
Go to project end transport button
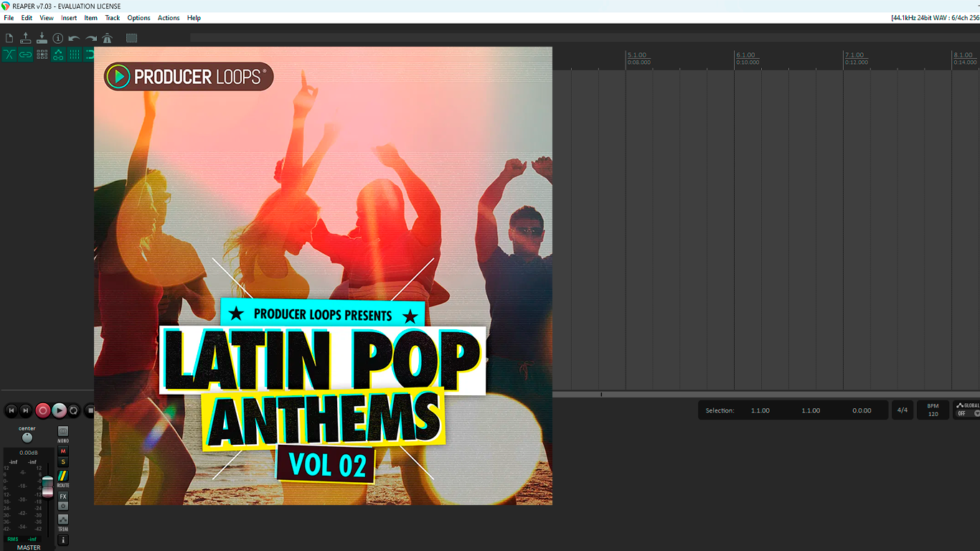point(26,410)
